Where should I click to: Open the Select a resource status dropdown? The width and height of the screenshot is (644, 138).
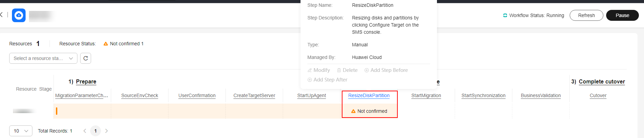pyautogui.click(x=43, y=58)
